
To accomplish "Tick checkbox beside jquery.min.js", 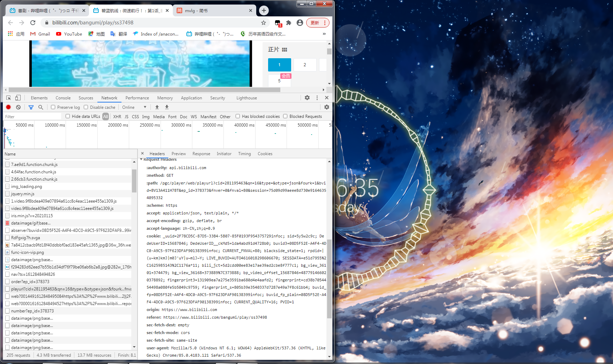I will (x=7, y=194).
